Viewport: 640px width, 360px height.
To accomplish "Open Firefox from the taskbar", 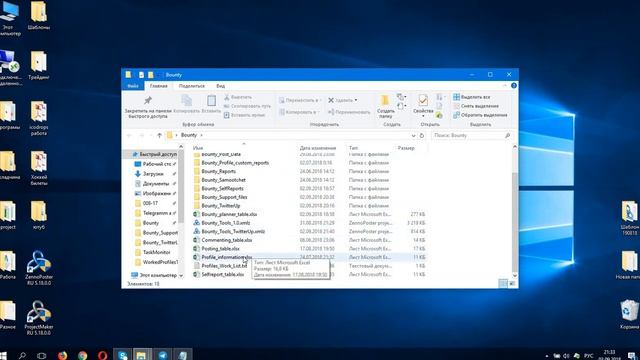I will point(62,355).
